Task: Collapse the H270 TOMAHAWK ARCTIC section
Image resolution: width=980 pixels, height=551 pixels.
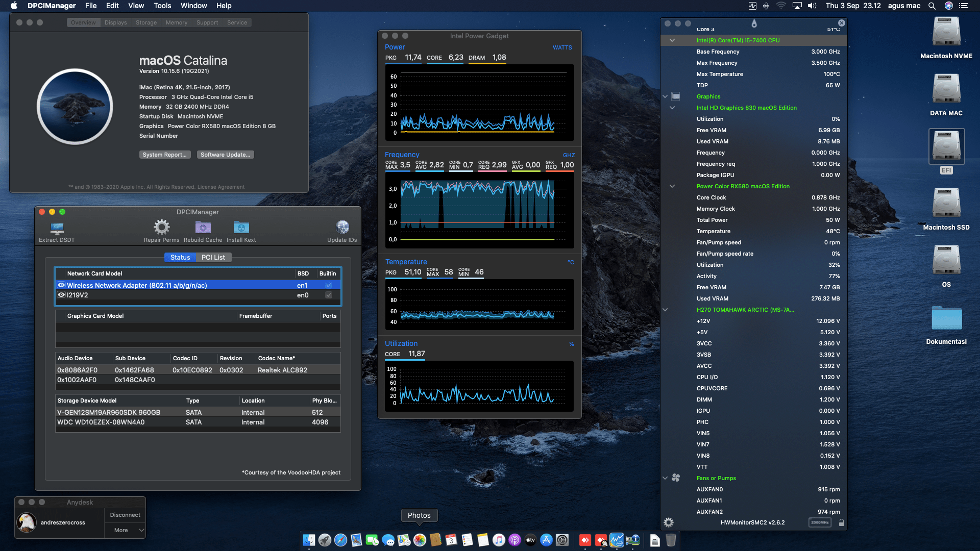Action: click(665, 309)
